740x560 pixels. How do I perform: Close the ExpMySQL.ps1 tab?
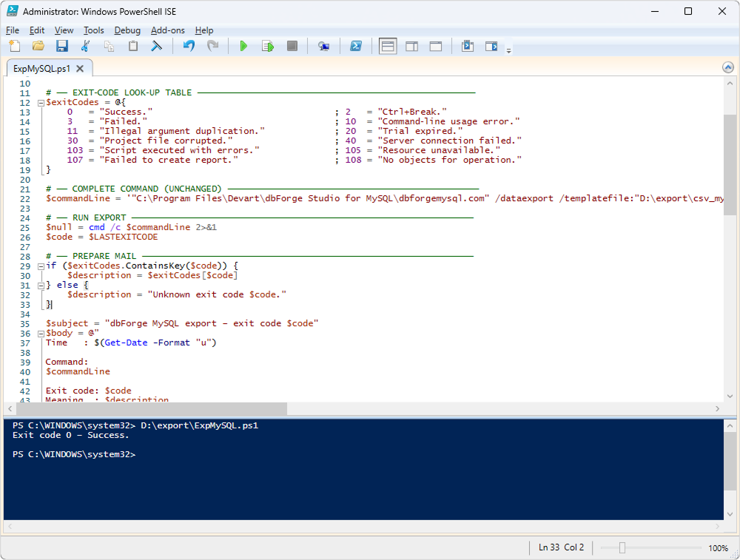80,69
